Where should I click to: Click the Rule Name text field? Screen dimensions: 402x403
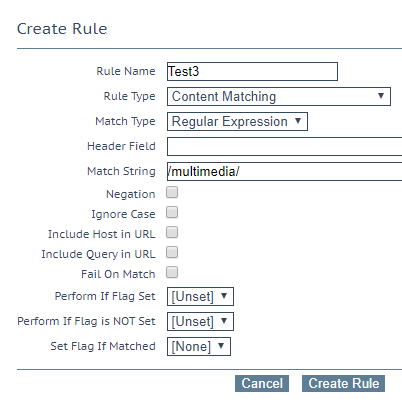[x=252, y=71]
